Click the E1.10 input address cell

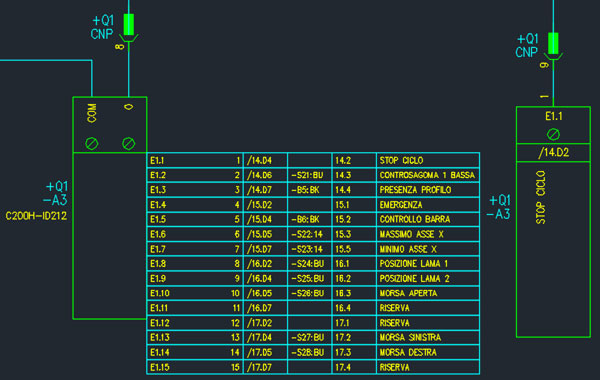point(160,293)
